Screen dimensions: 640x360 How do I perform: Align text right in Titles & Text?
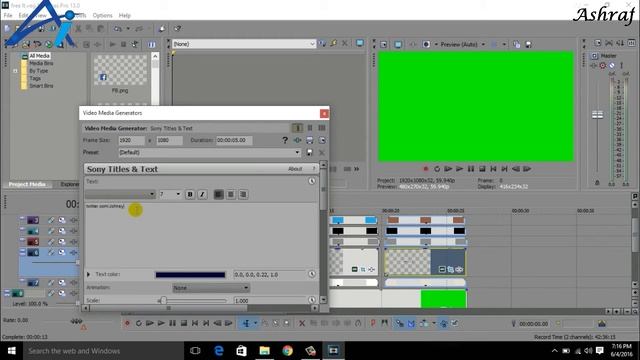click(243, 195)
